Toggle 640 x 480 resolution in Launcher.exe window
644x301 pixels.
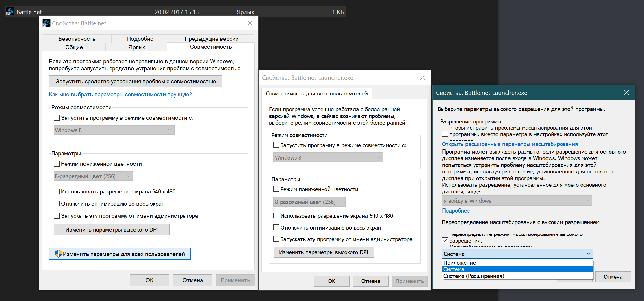click(276, 215)
